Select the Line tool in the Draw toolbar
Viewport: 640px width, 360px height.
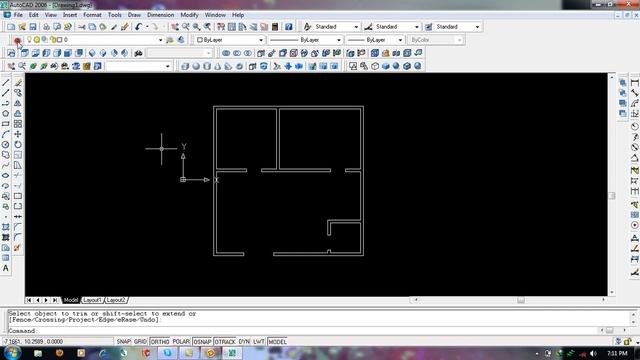pos(6,83)
